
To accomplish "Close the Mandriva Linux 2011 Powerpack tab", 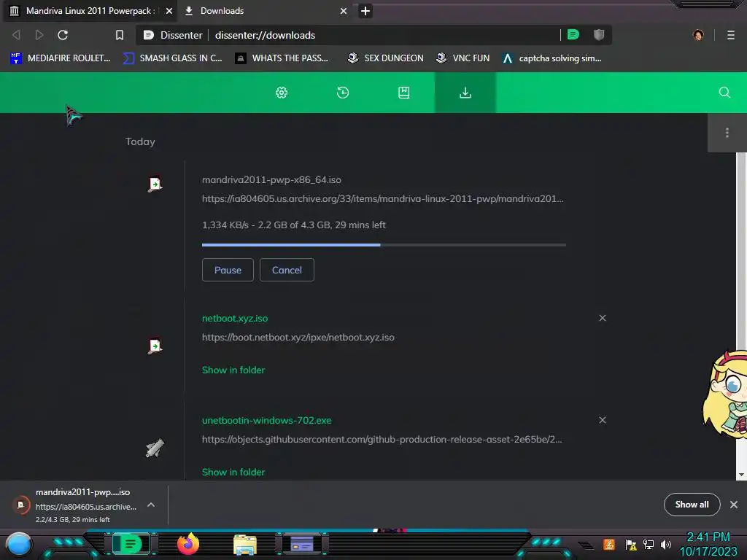I will click(x=169, y=11).
